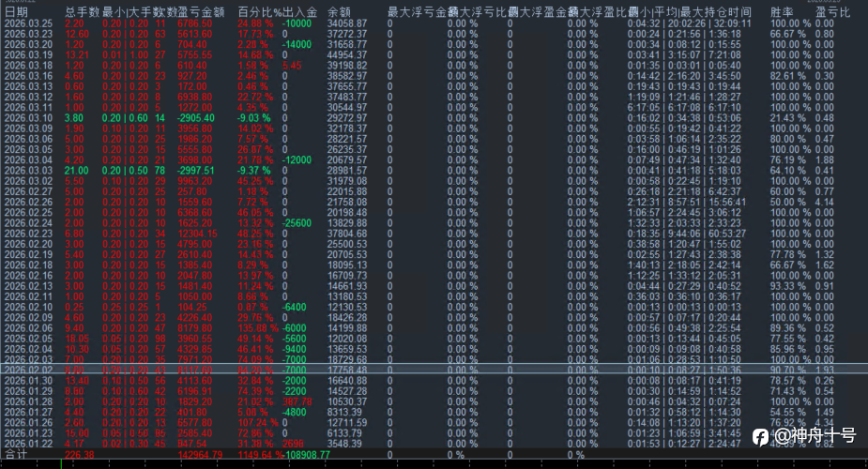This screenshot has height=469, width=868.
Task: Click balance 34058.87
Action: pos(346,23)
